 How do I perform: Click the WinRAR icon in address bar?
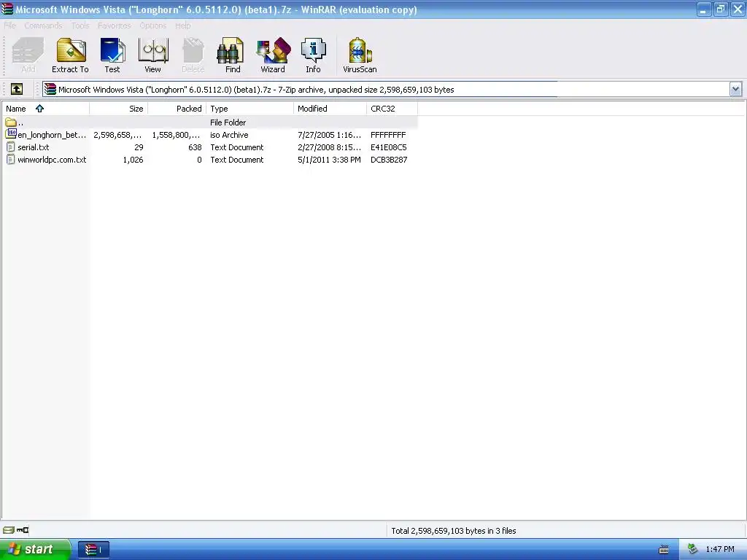tap(50, 90)
